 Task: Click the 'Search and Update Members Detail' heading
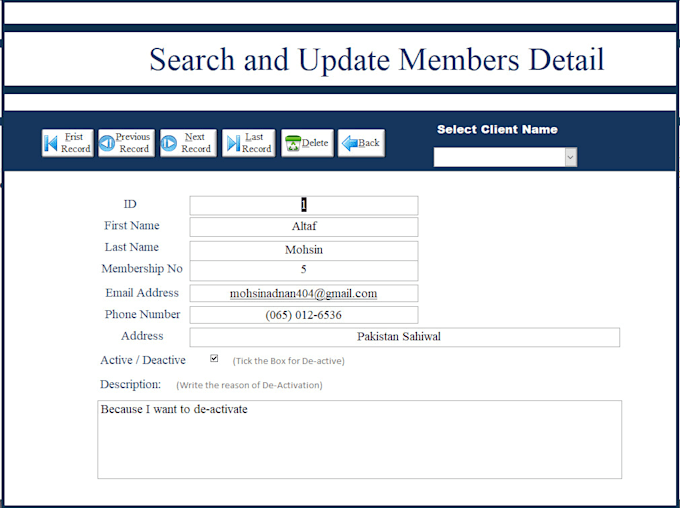coord(377,59)
